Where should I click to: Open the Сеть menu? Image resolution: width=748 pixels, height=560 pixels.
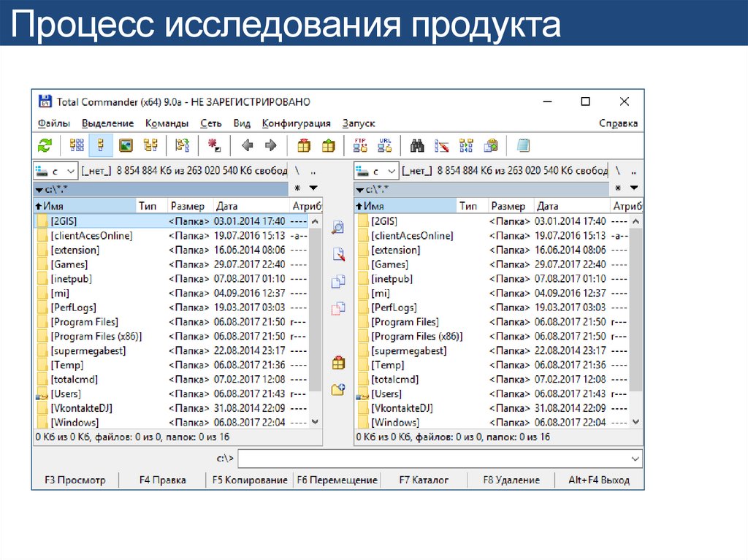211,123
